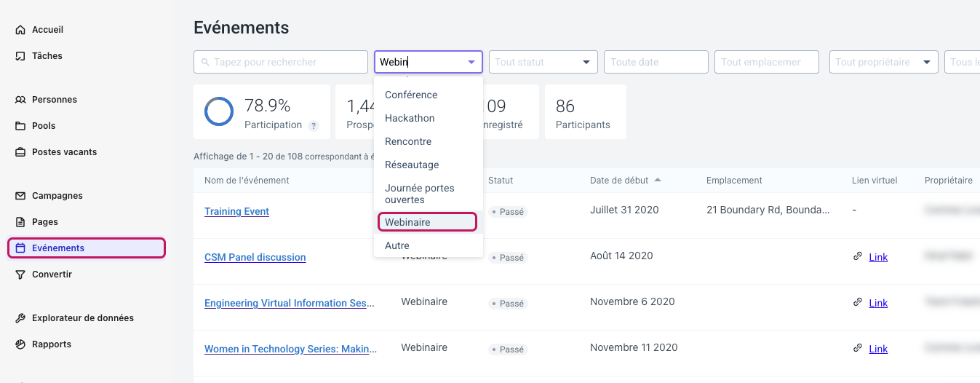Viewport: 980px width, 383px height.
Task: Open the Tout statut dropdown
Action: point(543,62)
